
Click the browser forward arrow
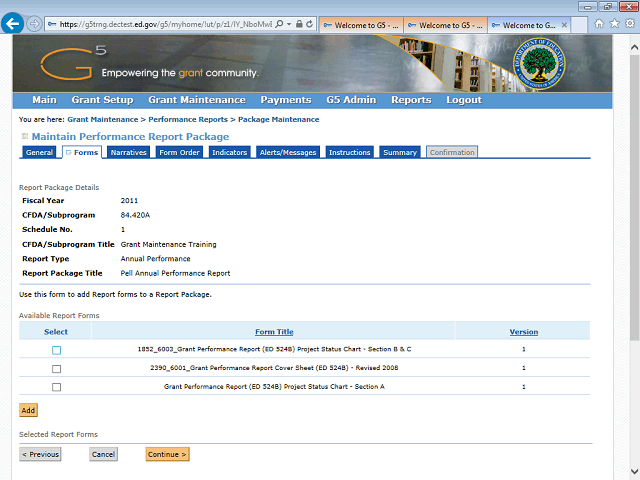(34, 24)
